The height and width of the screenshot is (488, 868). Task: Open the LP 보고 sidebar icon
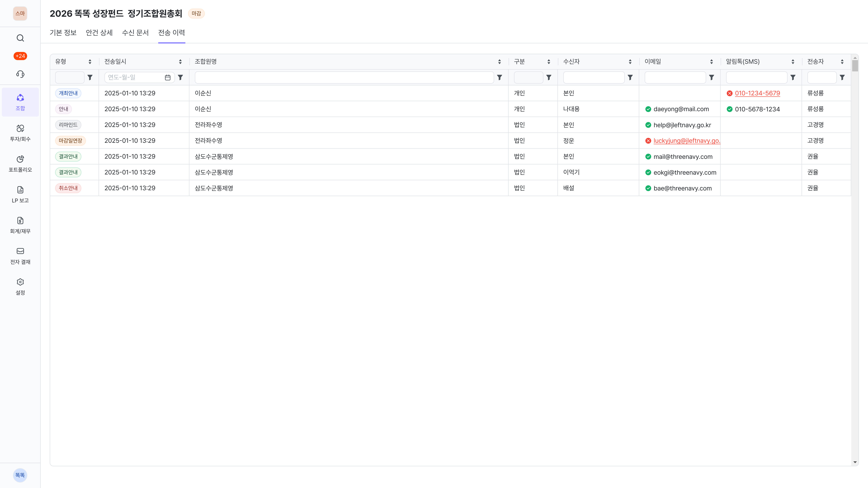tap(20, 194)
